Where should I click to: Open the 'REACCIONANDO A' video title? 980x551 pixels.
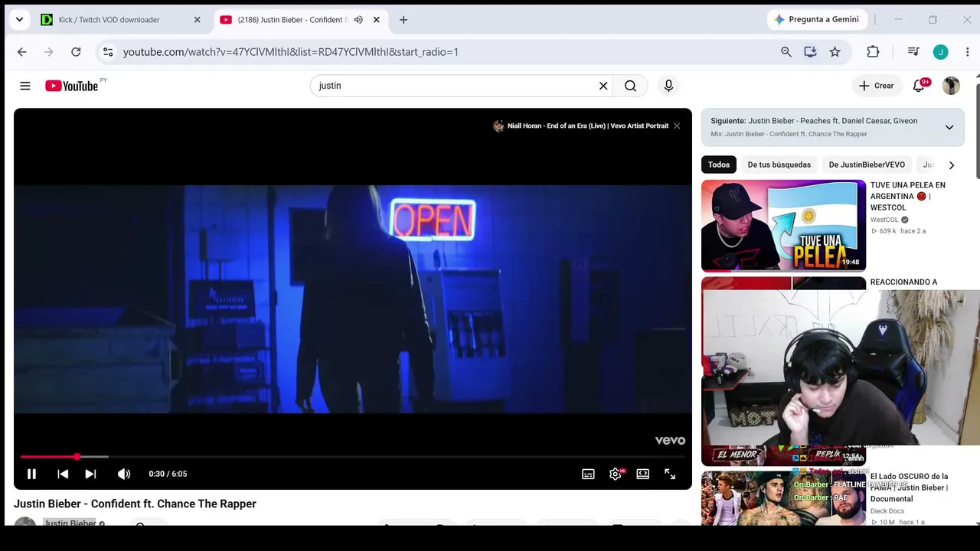[x=903, y=282]
